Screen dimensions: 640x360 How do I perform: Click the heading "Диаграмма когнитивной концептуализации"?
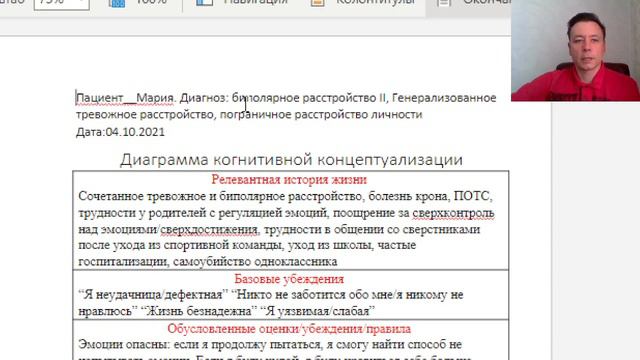pos(291,160)
